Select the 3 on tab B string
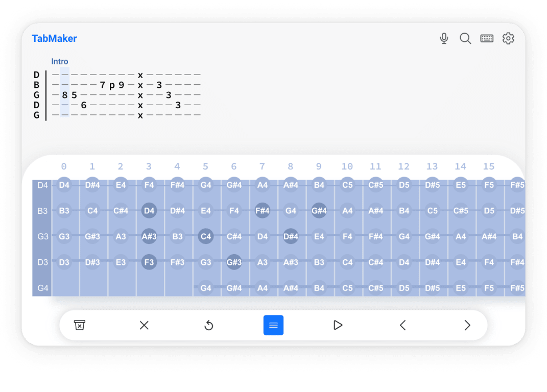Screen dimensions: 547x392 [159, 85]
